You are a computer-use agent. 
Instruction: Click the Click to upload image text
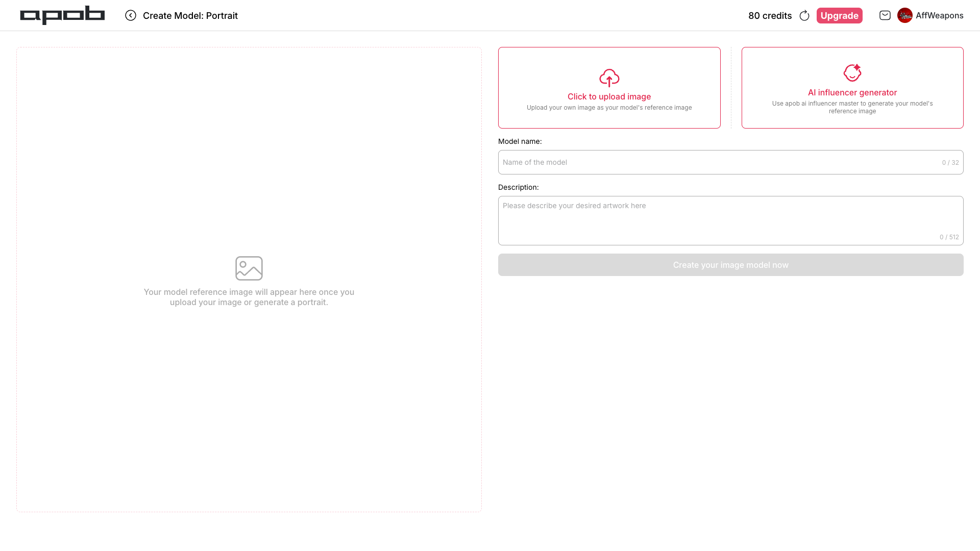(x=609, y=96)
